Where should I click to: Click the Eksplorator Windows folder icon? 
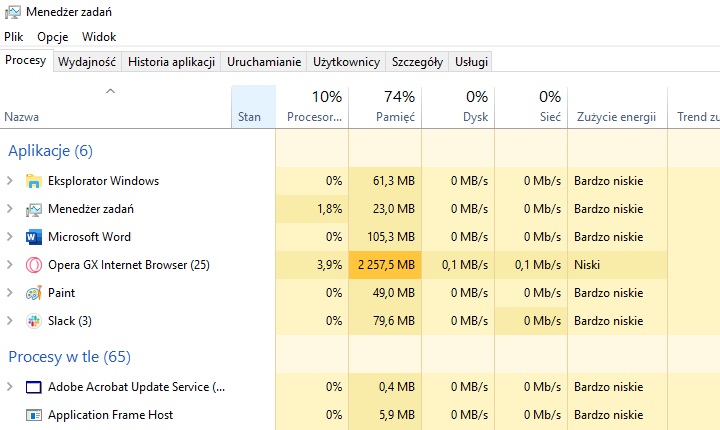coord(34,181)
